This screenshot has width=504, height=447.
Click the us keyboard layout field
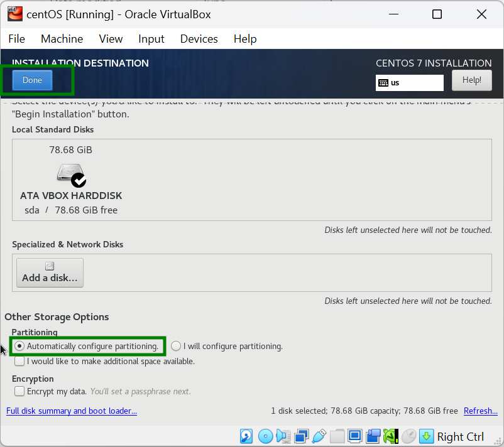[x=410, y=83]
